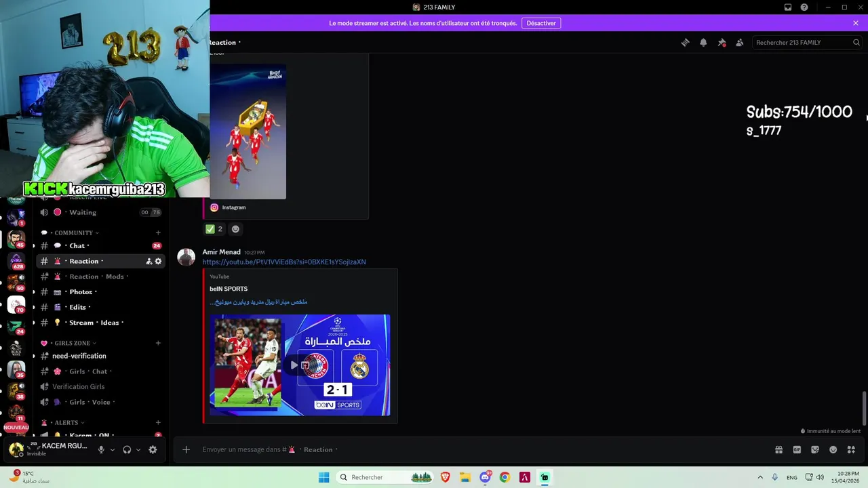Open the Threads icon in channel header
The height and width of the screenshot is (488, 868).
click(x=685, y=42)
